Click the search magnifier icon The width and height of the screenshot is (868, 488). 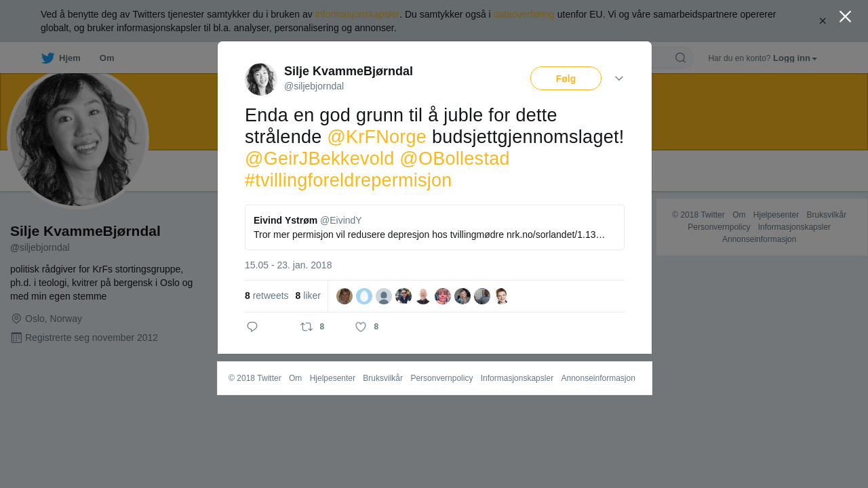(680, 58)
